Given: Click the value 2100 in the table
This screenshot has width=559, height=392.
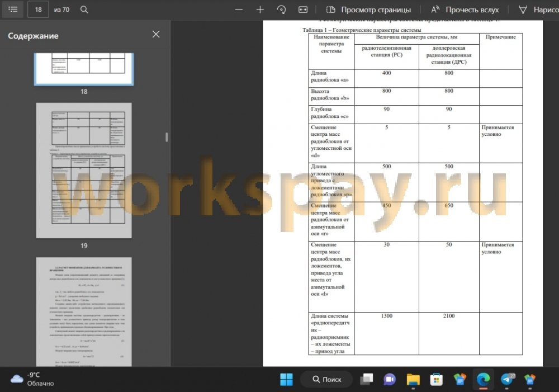Looking at the screenshot, I should tap(449, 316).
